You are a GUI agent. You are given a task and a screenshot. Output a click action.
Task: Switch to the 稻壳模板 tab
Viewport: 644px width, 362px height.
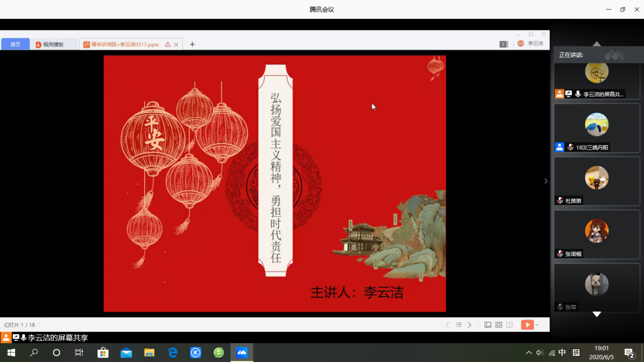[x=53, y=45]
